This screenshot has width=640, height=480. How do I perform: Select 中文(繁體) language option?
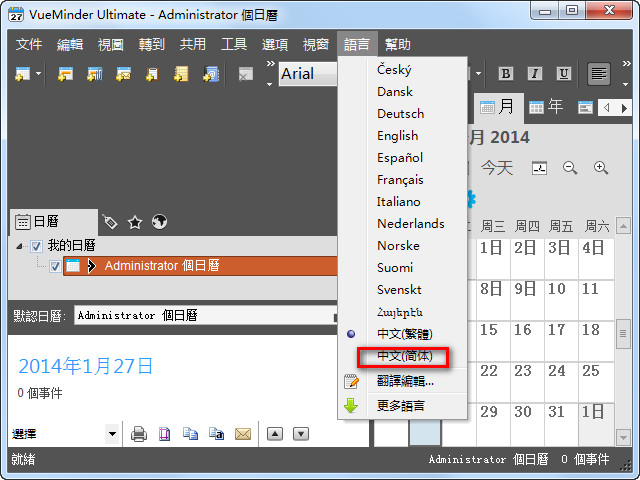[x=404, y=334]
